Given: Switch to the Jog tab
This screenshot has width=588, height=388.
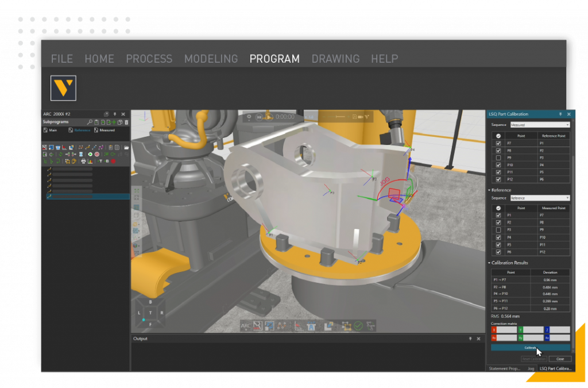Looking at the screenshot, I should pyautogui.click(x=531, y=368).
